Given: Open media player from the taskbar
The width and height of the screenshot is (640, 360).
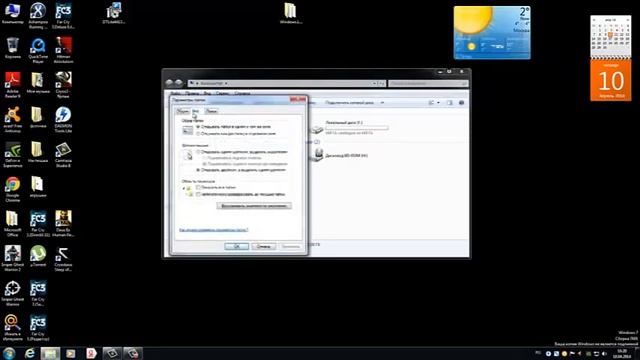Looking at the screenshot, I should 71,353.
